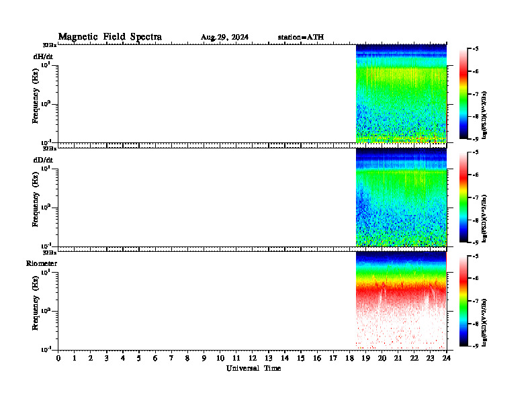This screenshot has height=411, width=532.
Task: Click the Riometer panel color scale bar
Action: (x=463, y=301)
